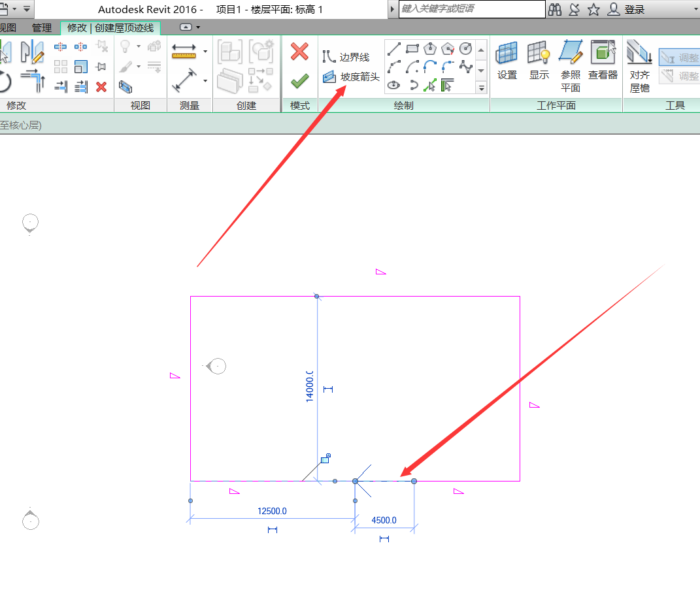Screen dimensions: 700x605
Task: Select the Modify | Create Roof Footprint tab
Action: pyautogui.click(x=110, y=27)
